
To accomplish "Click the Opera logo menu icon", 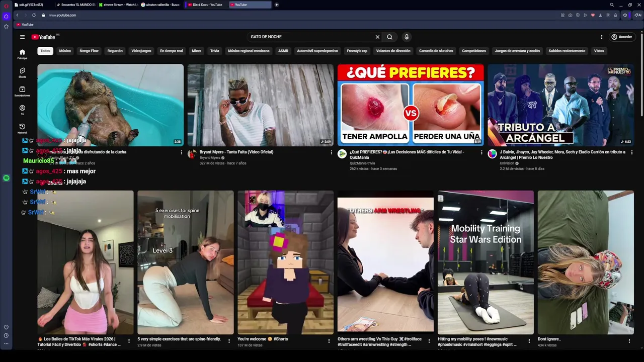I will [x=6, y=6].
